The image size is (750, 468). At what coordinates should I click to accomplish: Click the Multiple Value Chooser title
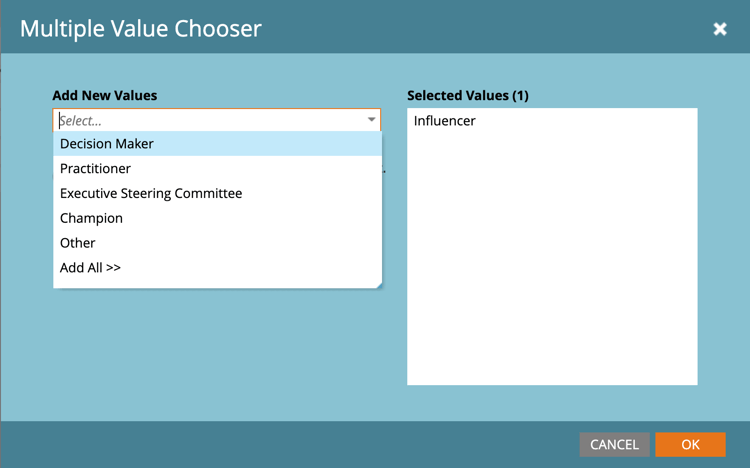(x=141, y=28)
